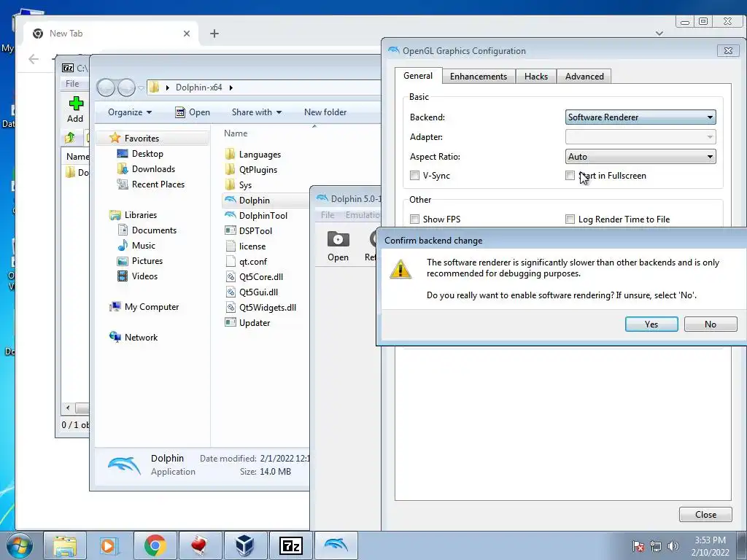
Task: Open the Emulation menu in Dolphin window
Action: coord(362,215)
